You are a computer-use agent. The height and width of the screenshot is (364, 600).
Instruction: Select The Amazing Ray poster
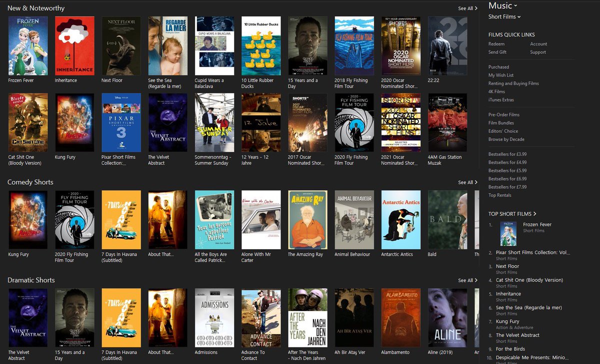coord(307,220)
